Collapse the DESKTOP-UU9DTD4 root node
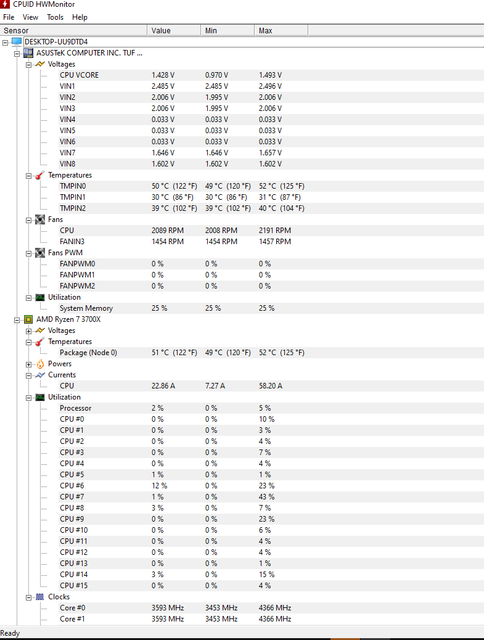The height and width of the screenshot is (640, 484). [5, 42]
